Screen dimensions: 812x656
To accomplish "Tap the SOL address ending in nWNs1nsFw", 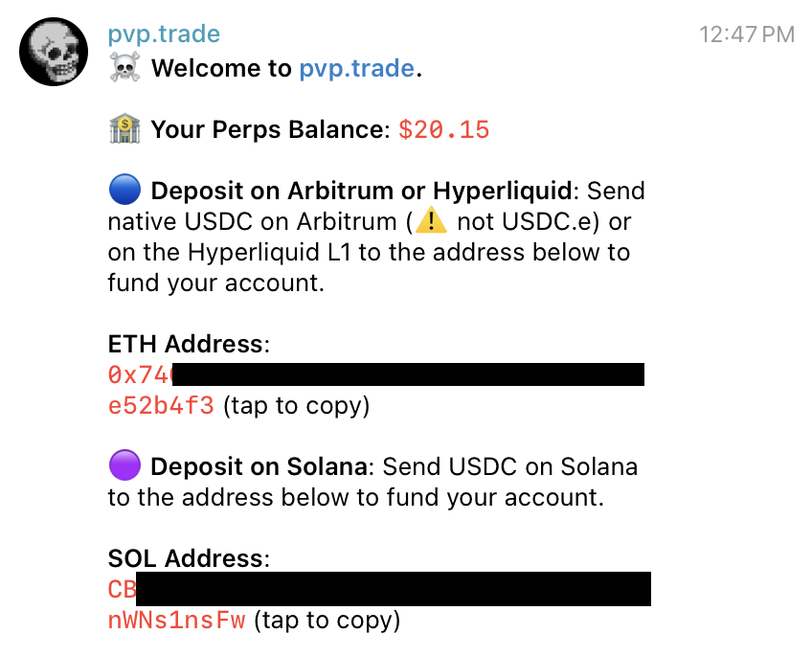I will [x=176, y=620].
